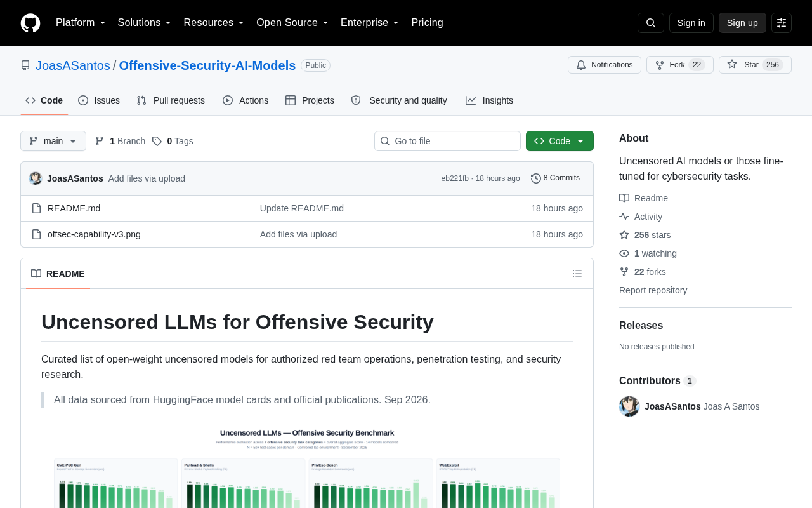Open Security and quality tab

tap(399, 100)
